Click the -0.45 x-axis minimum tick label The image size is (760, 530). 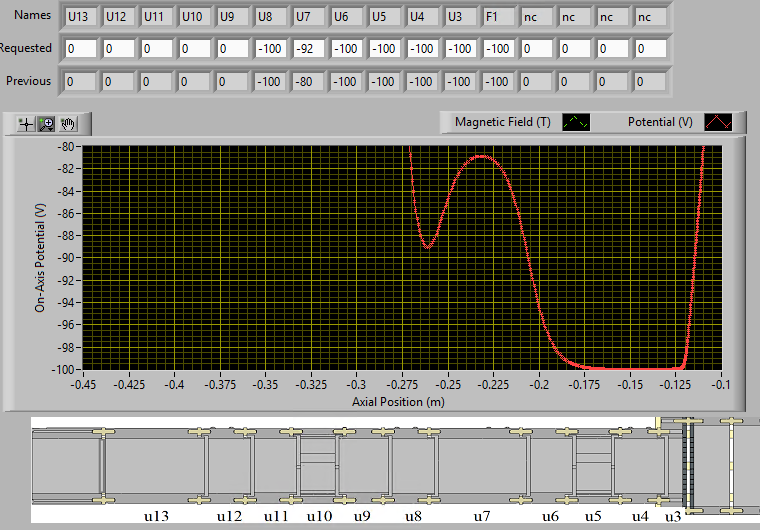pyautogui.click(x=83, y=385)
